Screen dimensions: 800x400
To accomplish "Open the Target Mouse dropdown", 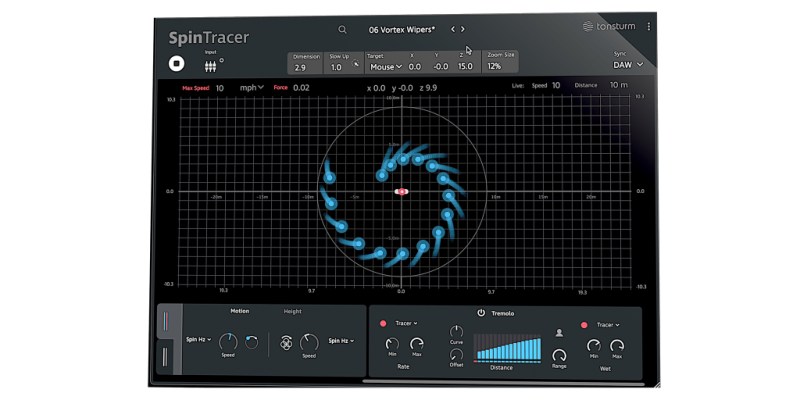I will (386, 67).
